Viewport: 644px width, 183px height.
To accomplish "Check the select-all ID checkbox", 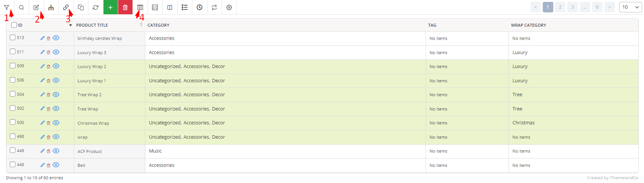I will pos(14,25).
